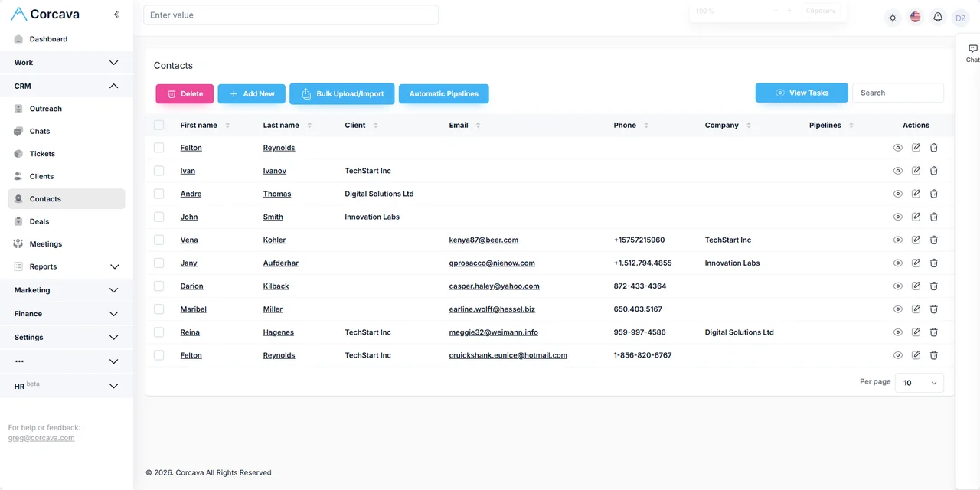
Task: Expand the Marketing sidebar section
Action: click(67, 290)
